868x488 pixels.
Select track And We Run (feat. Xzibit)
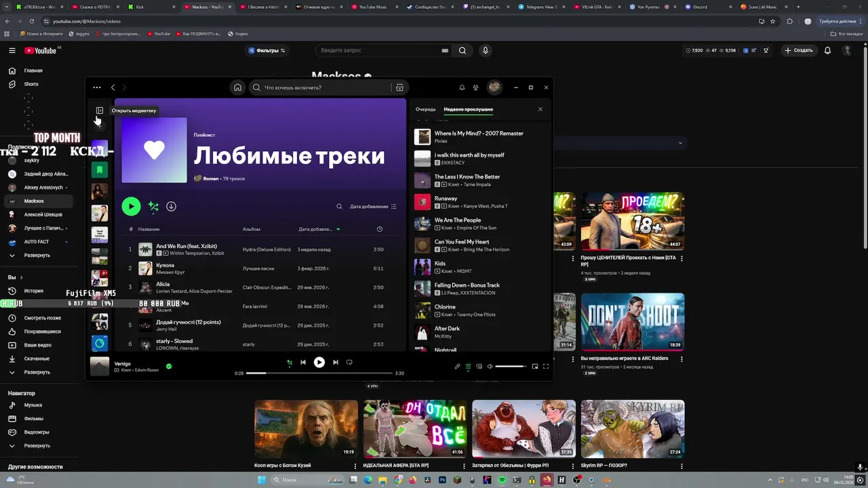pos(186,245)
